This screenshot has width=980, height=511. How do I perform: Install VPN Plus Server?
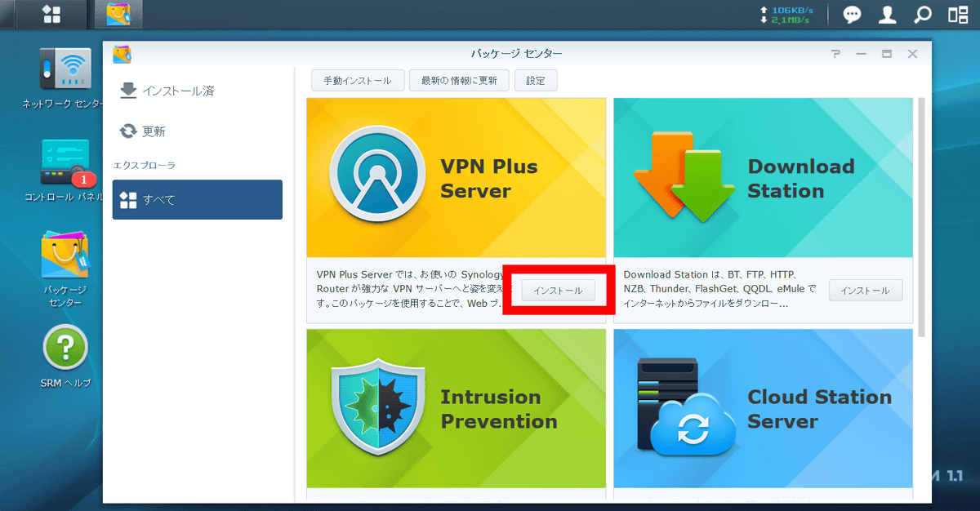558,291
